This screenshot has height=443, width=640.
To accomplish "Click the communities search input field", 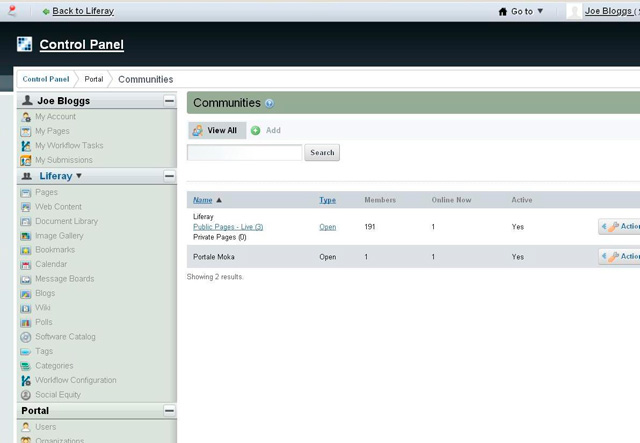I will pos(244,152).
